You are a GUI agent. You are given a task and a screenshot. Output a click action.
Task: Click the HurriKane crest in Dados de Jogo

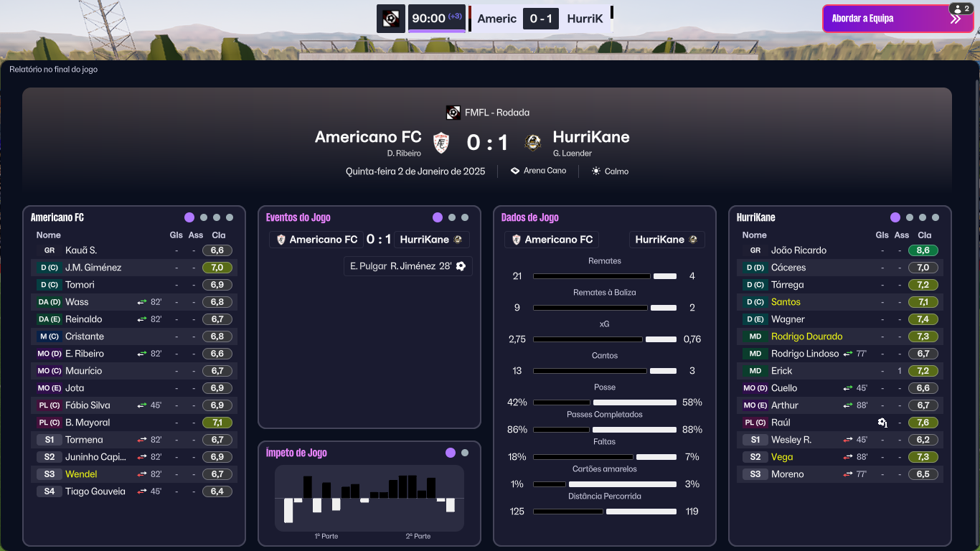[693, 240]
